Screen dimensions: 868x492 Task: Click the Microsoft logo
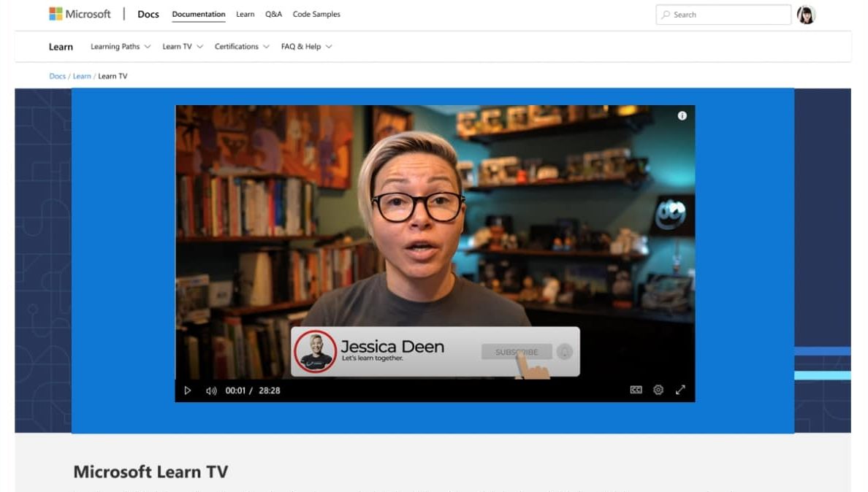click(x=80, y=14)
